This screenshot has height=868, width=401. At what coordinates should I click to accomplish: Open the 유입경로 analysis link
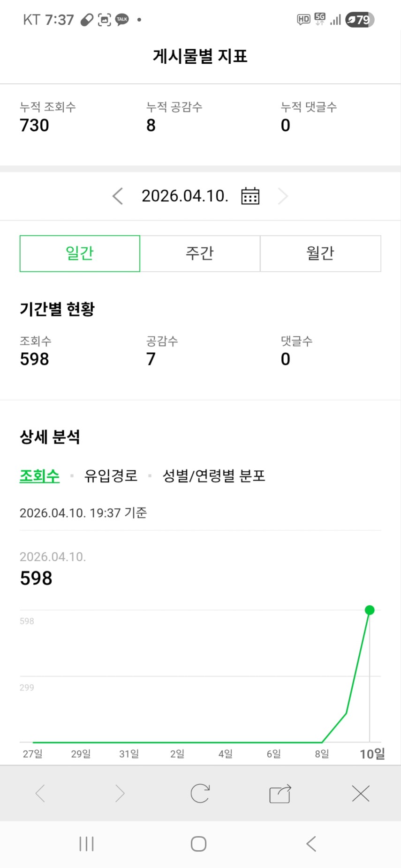point(111,476)
